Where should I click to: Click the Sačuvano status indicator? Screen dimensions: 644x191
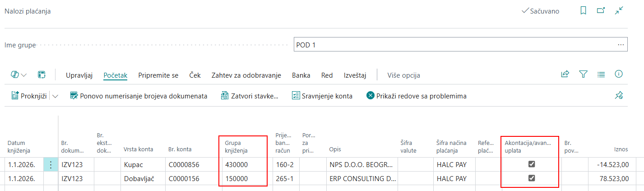tap(540, 11)
